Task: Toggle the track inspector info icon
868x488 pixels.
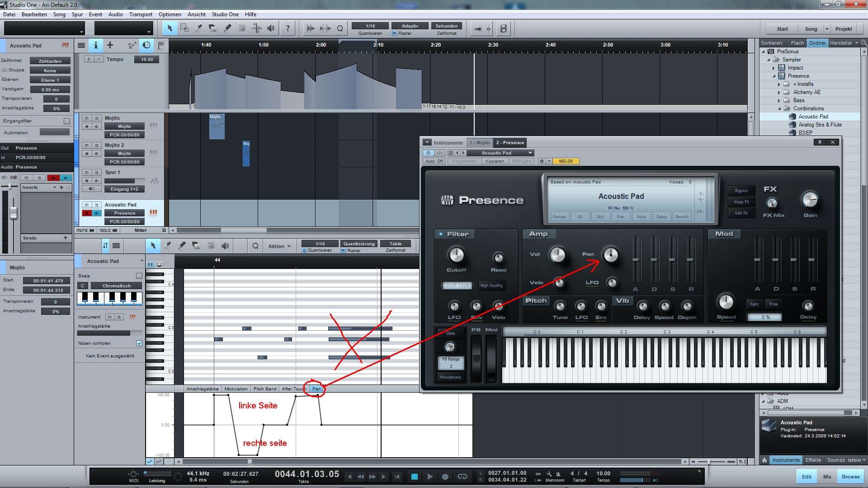Action: coord(95,45)
